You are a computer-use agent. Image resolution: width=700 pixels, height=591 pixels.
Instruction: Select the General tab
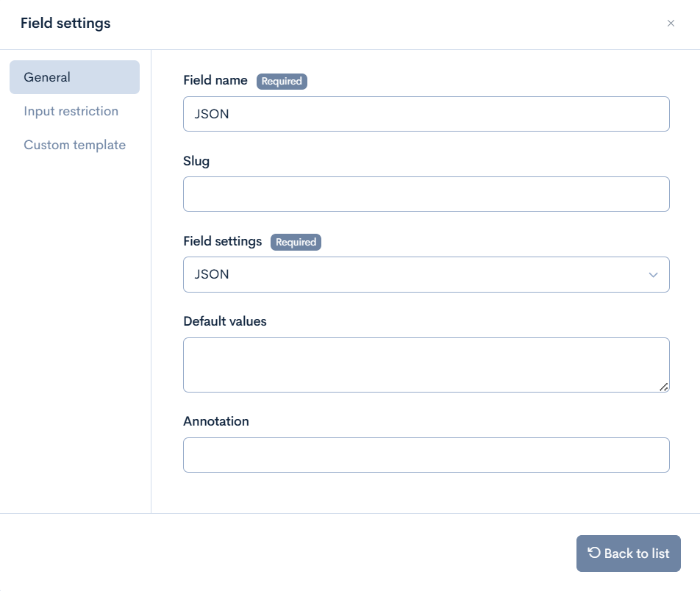(74, 77)
